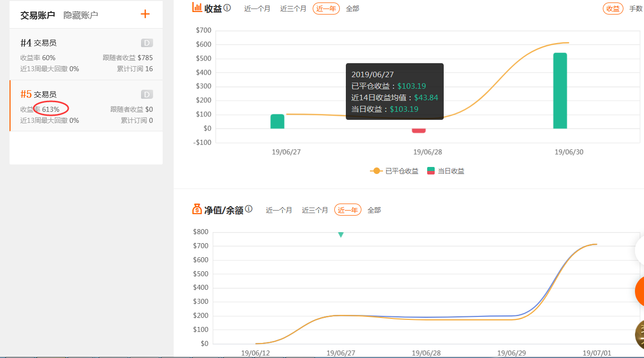The width and height of the screenshot is (644, 358).
Task: Select 近一年 range for 净值/余额 chart
Action: point(348,210)
